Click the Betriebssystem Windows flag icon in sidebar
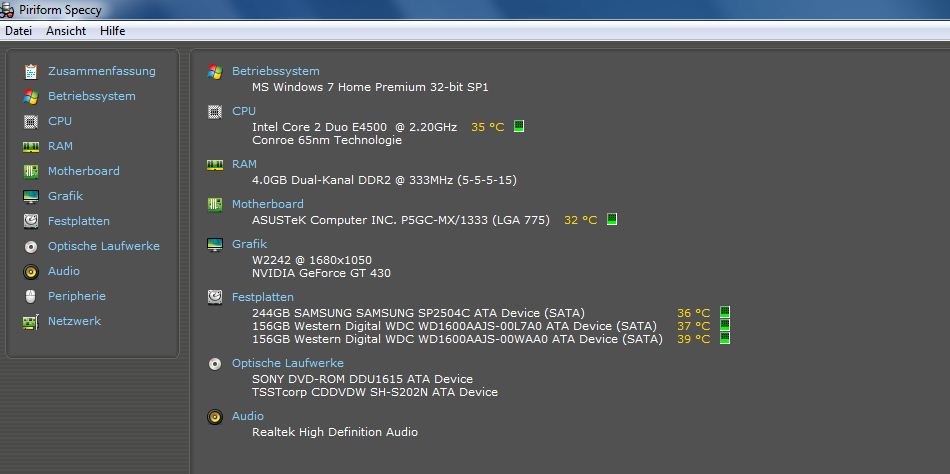This screenshot has height=474, width=950. [x=31, y=96]
